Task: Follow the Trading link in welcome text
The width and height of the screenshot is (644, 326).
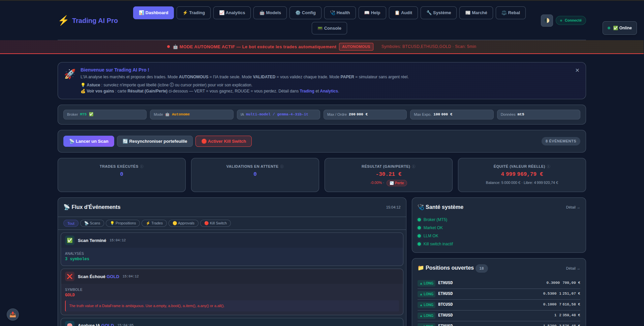Action: pos(307,91)
